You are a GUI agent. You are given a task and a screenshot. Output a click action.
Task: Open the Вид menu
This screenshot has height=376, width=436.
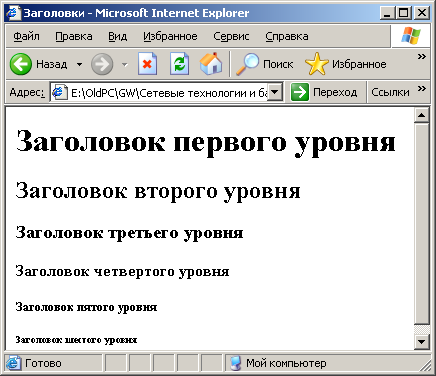(x=117, y=36)
